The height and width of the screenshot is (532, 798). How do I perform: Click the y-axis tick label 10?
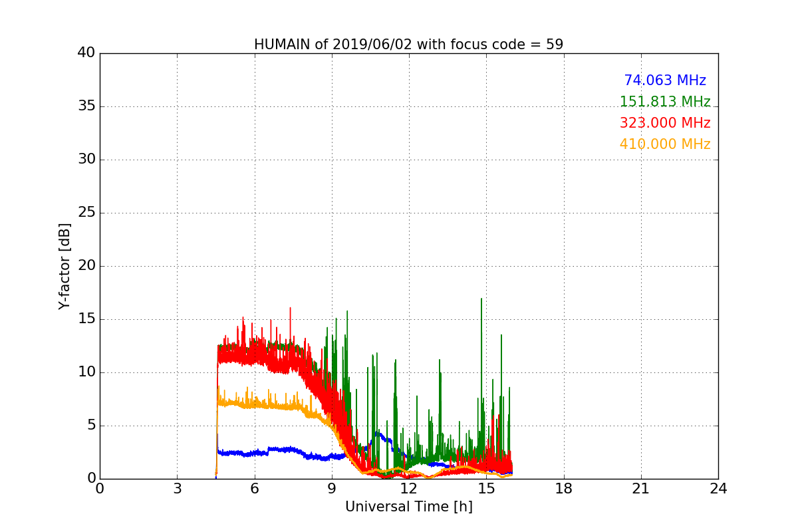[x=86, y=372]
